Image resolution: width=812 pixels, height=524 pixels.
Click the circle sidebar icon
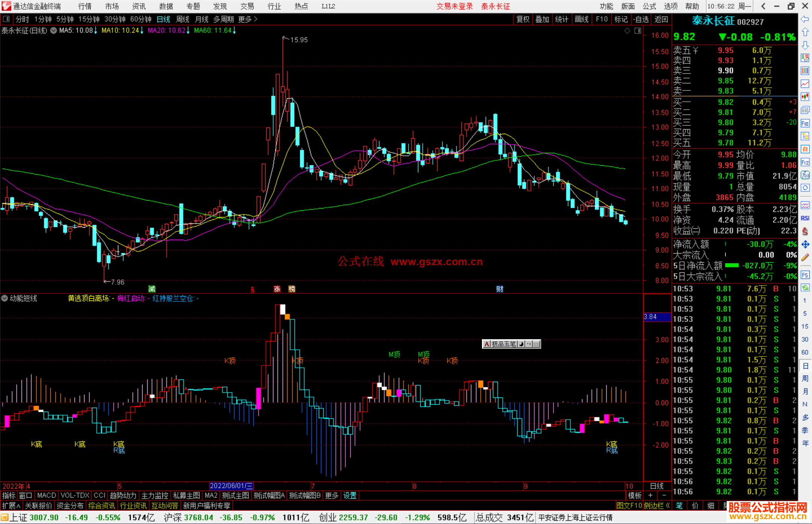pos(805,188)
